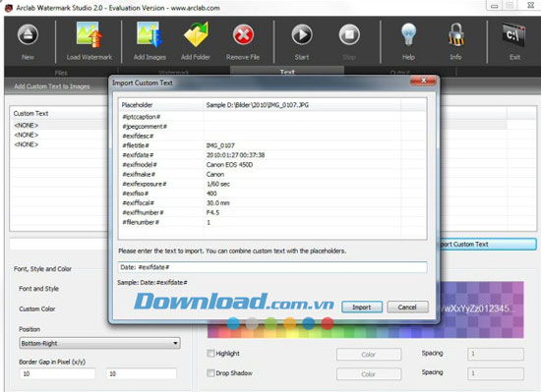Click the Drop Shadow Color button
This screenshot has width=541, height=392.
[369, 374]
